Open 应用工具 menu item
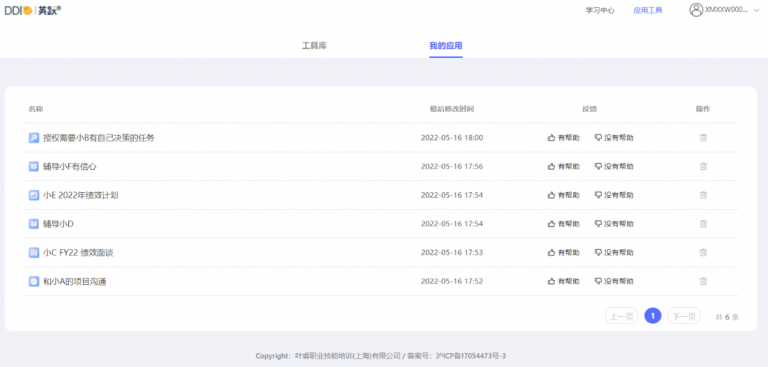This screenshot has height=367, width=768. tap(648, 10)
